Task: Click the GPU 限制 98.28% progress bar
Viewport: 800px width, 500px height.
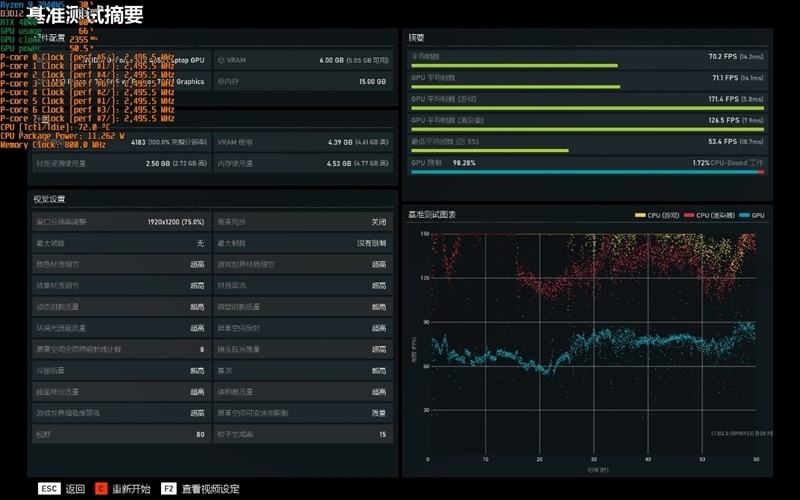Action: tap(587, 172)
